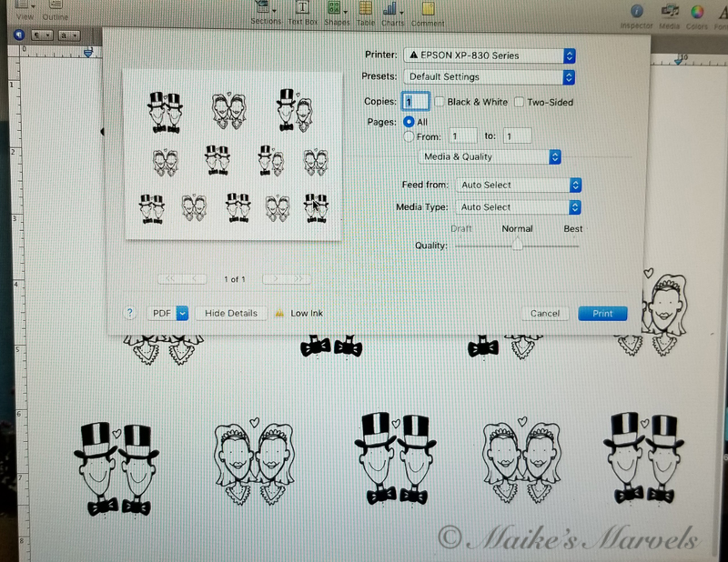The width and height of the screenshot is (728, 562).
Task: Click the Quality slider handle
Action: point(517,245)
